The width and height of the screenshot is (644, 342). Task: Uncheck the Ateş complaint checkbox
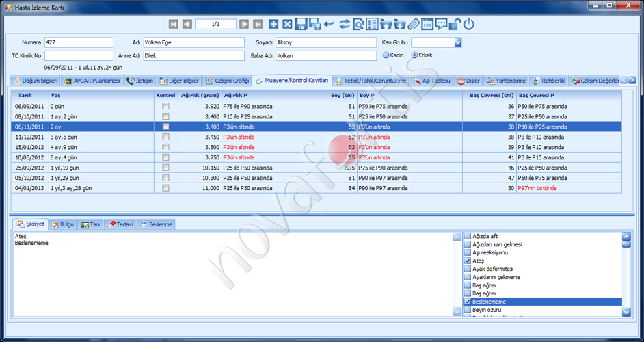468,261
